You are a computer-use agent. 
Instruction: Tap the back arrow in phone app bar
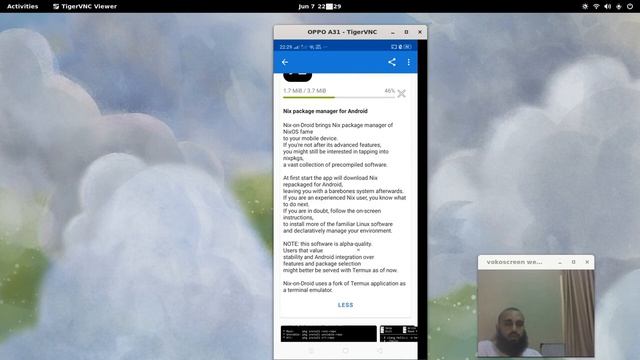coord(285,62)
